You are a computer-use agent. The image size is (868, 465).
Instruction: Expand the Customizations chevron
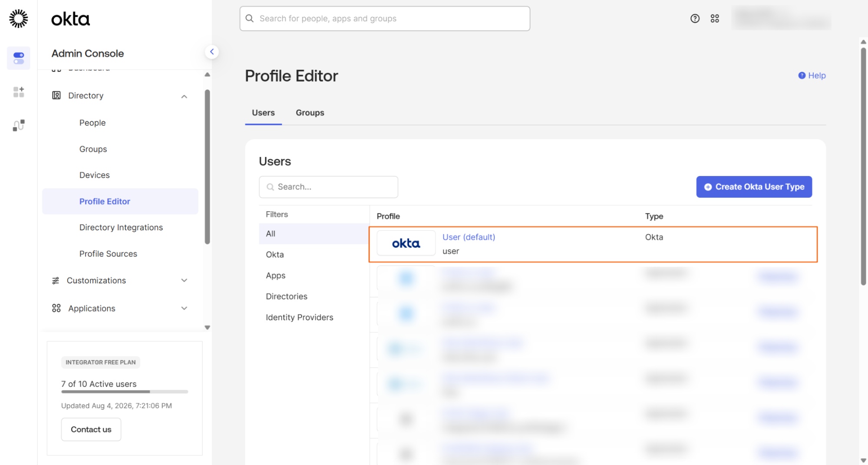(x=184, y=281)
